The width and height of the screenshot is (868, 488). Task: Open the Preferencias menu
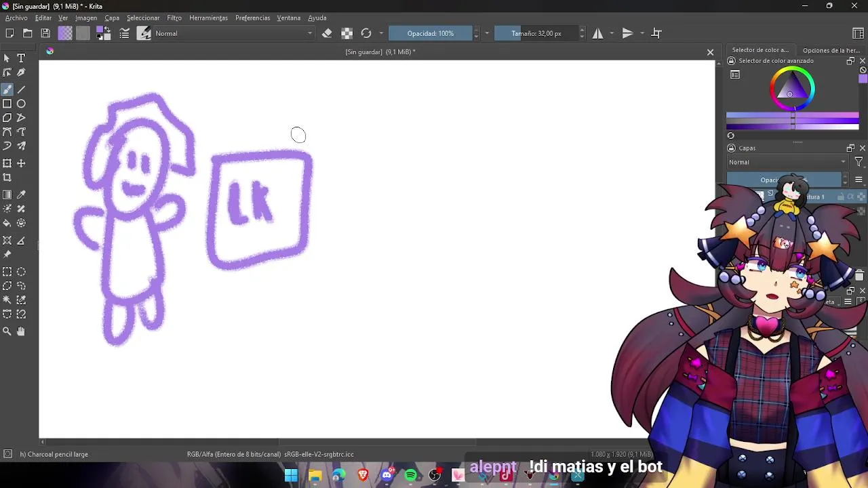point(253,18)
